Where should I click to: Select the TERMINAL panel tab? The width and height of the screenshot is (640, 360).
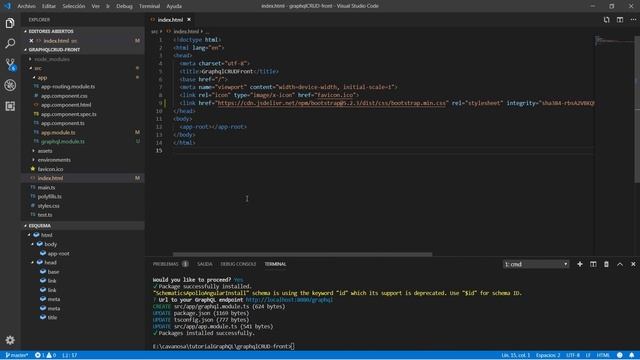tap(275, 264)
